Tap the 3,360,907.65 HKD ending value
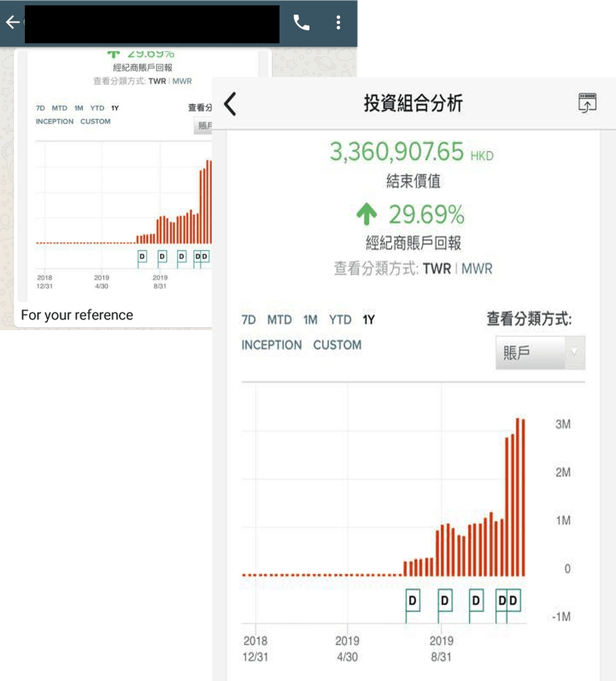Viewport: 616px width, 681px height. click(411, 152)
